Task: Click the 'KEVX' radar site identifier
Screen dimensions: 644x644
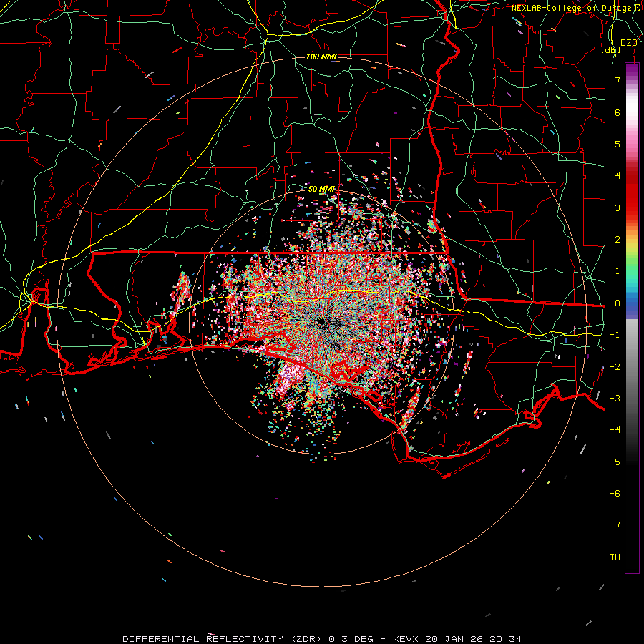Action: (406, 639)
